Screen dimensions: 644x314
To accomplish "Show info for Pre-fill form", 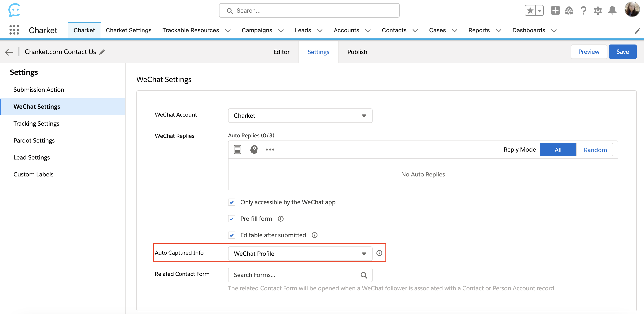I will (x=280, y=219).
